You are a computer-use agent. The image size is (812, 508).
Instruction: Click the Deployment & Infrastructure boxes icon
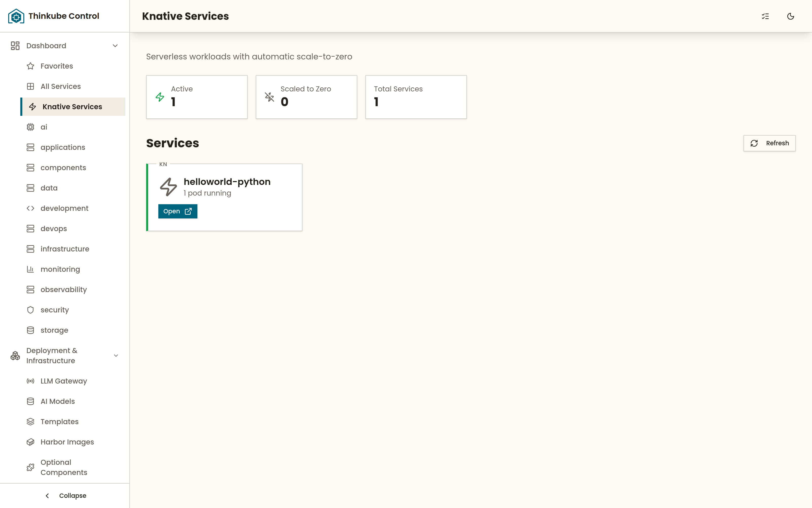15,355
